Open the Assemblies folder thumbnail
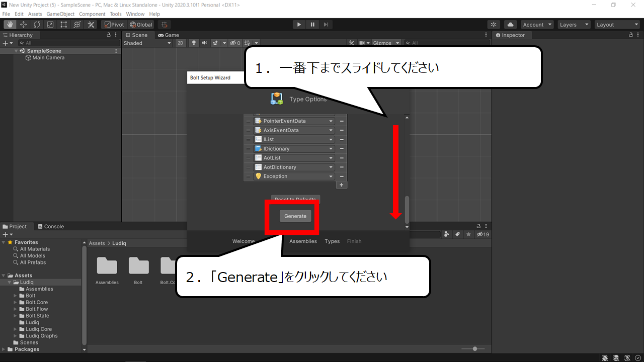Screen dimensions: 644x362 coord(107,265)
